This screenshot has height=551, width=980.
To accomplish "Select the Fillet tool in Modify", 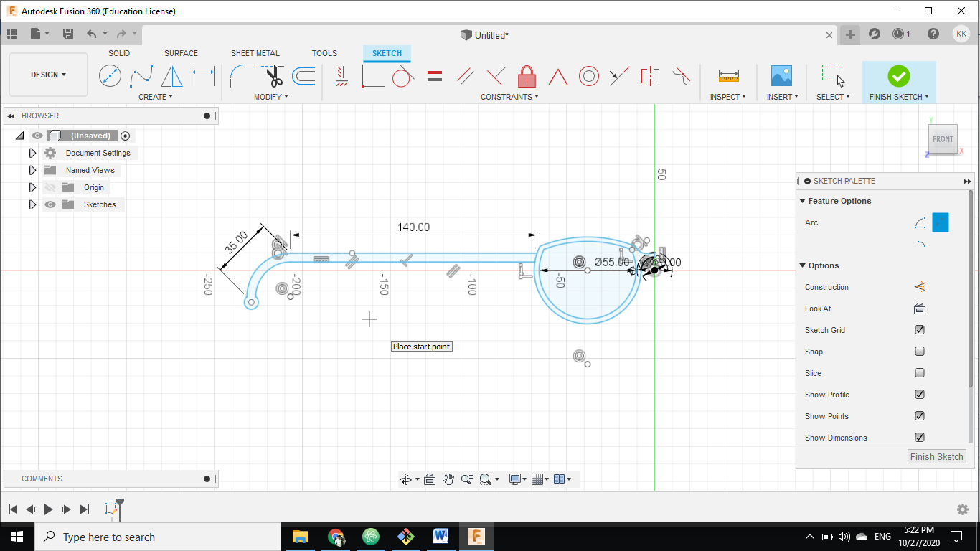I will [242, 75].
